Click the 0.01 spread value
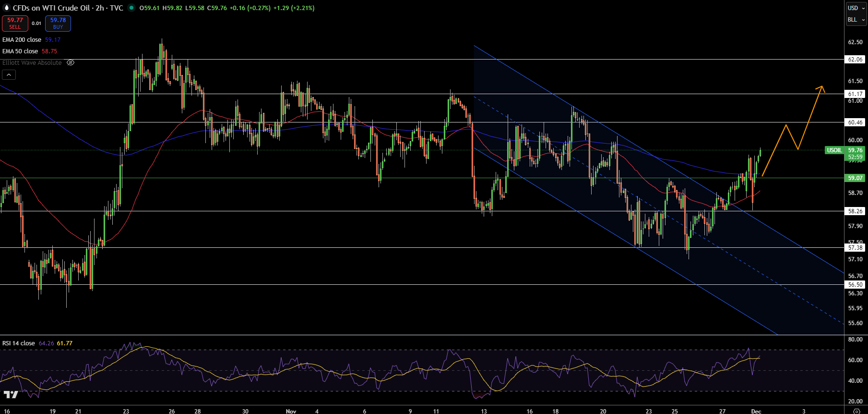The height and width of the screenshot is (414, 868). 36,23
